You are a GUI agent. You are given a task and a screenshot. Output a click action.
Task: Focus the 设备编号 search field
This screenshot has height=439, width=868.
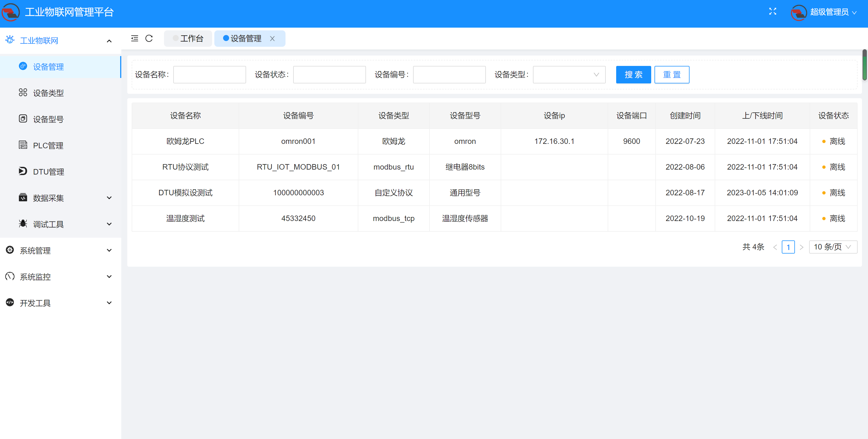point(449,74)
